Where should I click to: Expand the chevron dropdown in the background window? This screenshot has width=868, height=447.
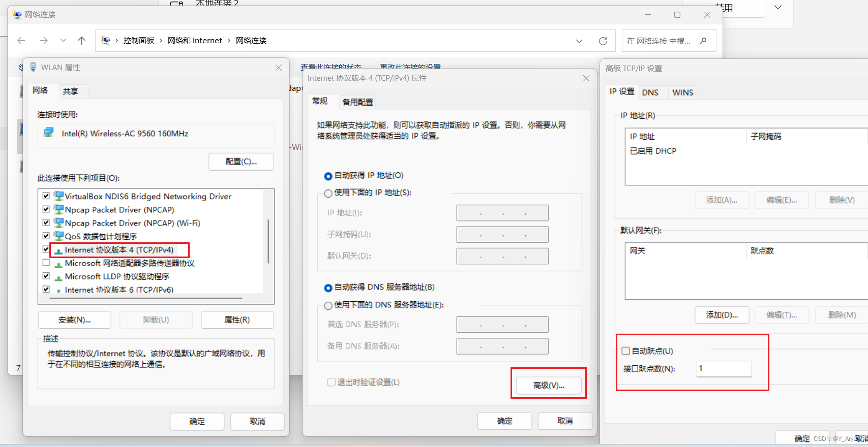(x=778, y=8)
